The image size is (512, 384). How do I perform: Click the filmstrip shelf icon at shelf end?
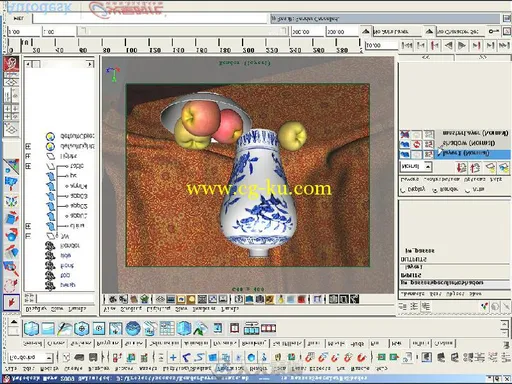268,329
